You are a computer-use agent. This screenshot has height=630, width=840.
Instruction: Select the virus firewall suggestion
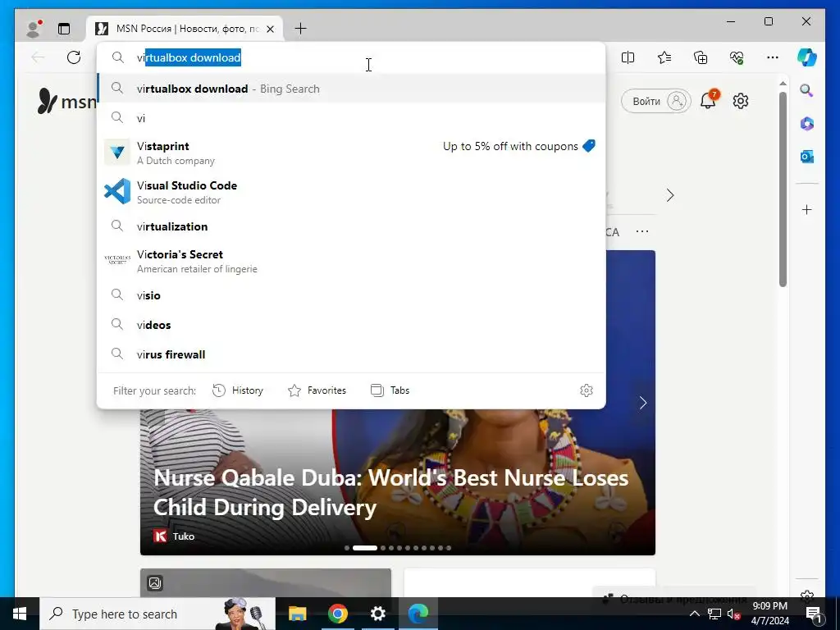pyautogui.click(x=351, y=354)
